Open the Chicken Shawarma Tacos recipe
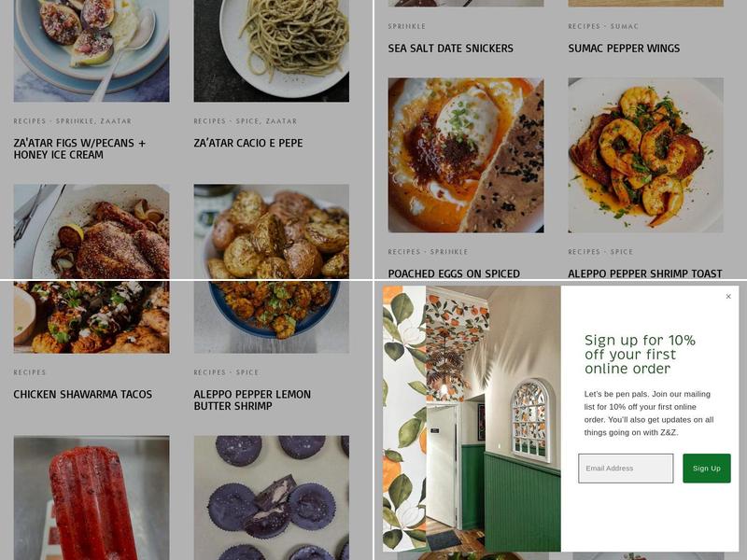Viewport: 747px width, 560px height. click(83, 394)
